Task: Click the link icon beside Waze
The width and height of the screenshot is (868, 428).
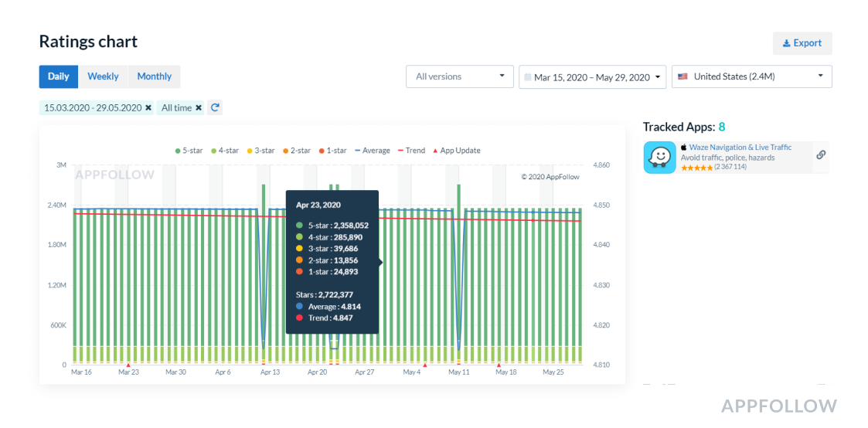Action: (x=821, y=155)
